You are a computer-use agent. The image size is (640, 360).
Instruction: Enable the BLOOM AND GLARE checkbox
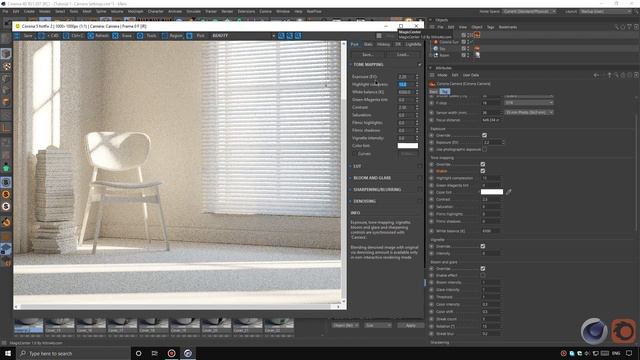point(420,178)
